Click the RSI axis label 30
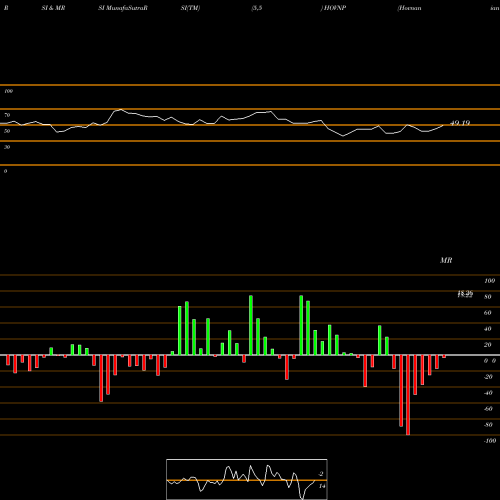This screenshot has height=500, width=500. (x=7, y=147)
